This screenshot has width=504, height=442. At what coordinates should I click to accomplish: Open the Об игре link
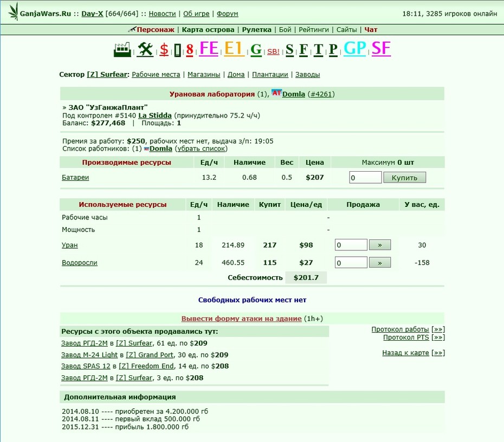coord(196,14)
